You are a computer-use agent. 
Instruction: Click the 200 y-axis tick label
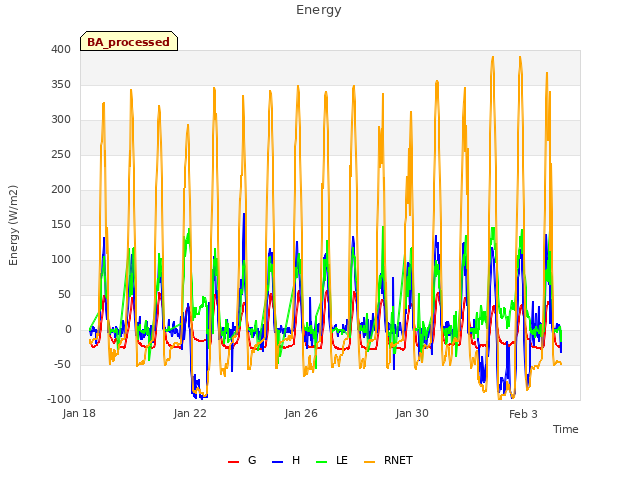[61, 189]
